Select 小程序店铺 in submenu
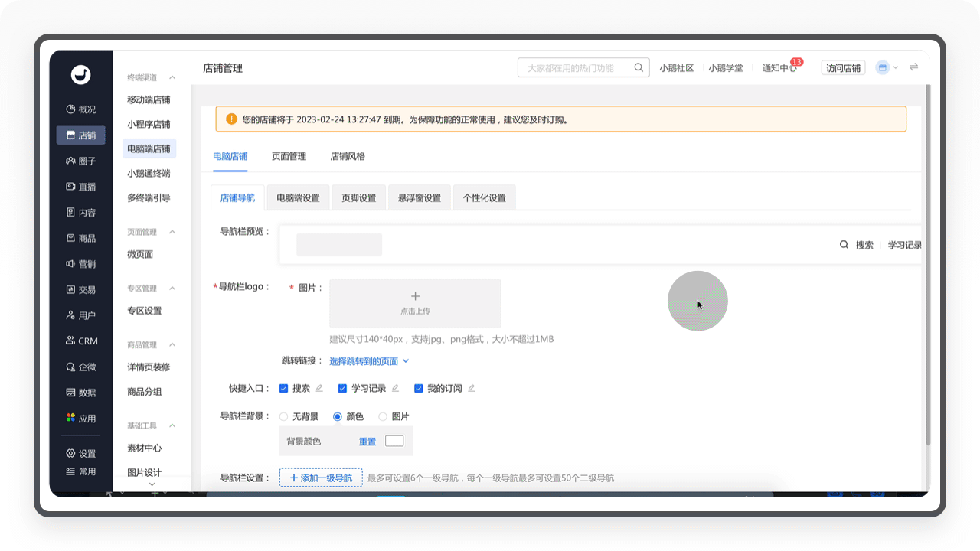The image size is (980, 551). click(x=149, y=124)
